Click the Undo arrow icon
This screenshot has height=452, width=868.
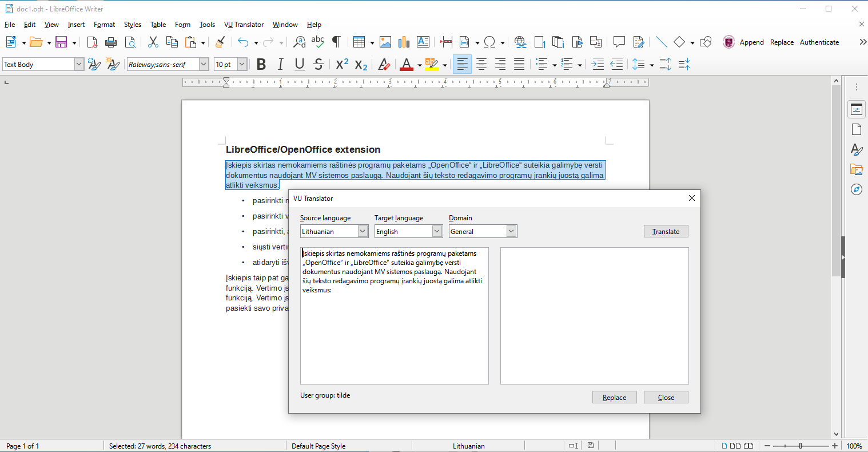point(243,42)
